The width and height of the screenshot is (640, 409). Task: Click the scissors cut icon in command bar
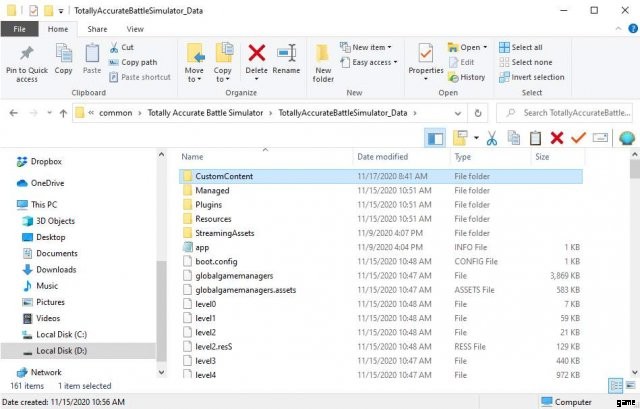pyautogui.click(x=491, y=138)
